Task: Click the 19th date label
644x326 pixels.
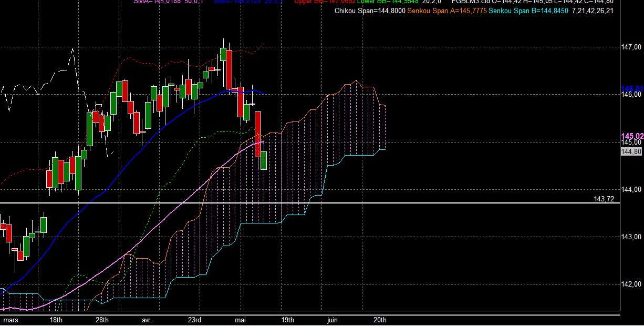Action: point(287,320)
